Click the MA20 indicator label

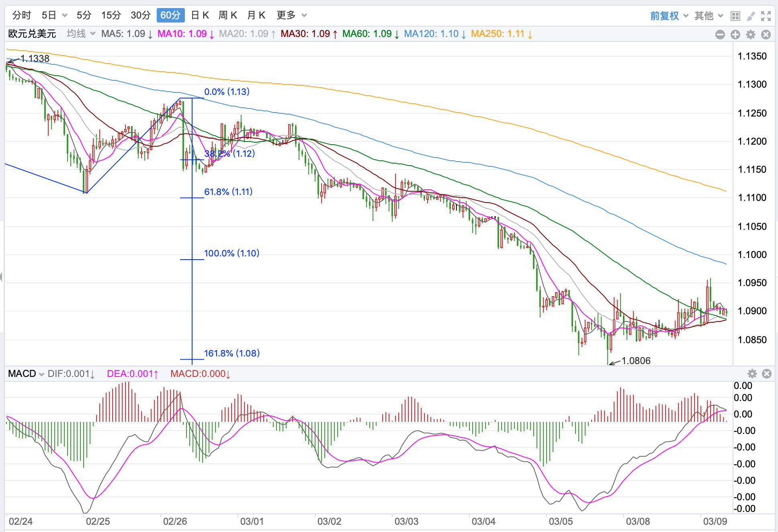click(248, 34)
